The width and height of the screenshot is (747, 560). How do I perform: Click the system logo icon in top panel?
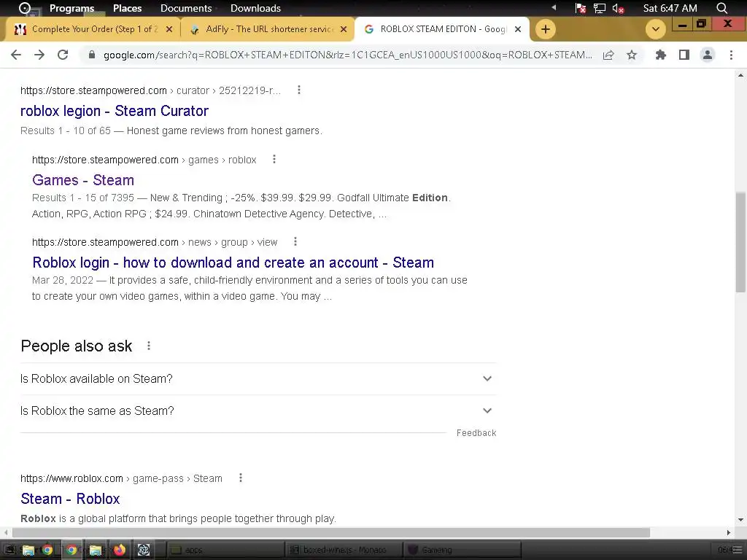tap(24, 8)
